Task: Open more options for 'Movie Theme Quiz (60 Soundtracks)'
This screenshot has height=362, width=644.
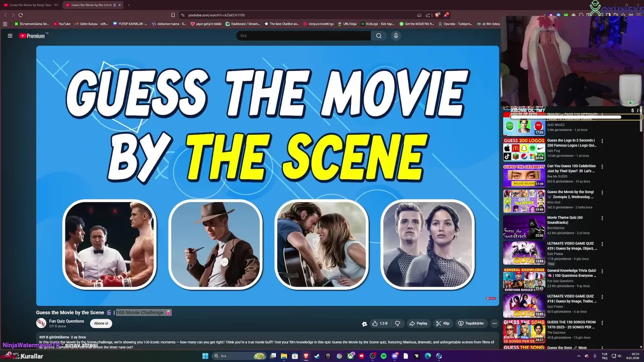Action: pos(602,219)
